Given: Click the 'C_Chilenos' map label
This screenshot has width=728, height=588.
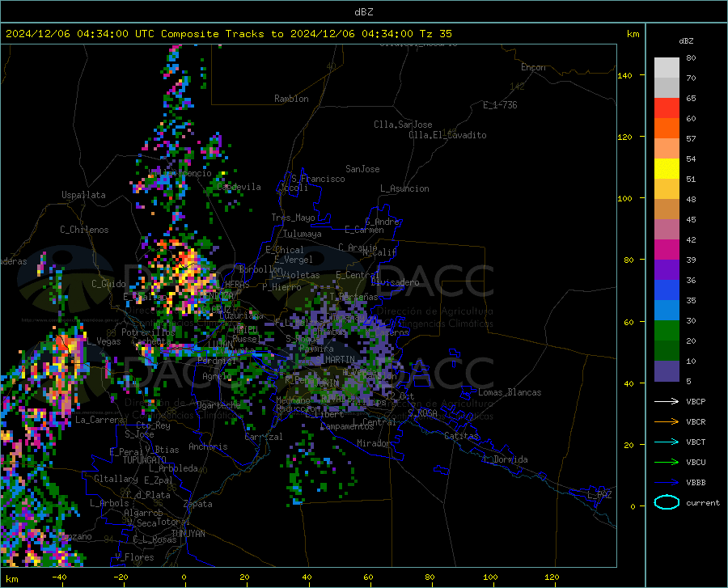Looking at the screenshot, I should tap(84, 230).
